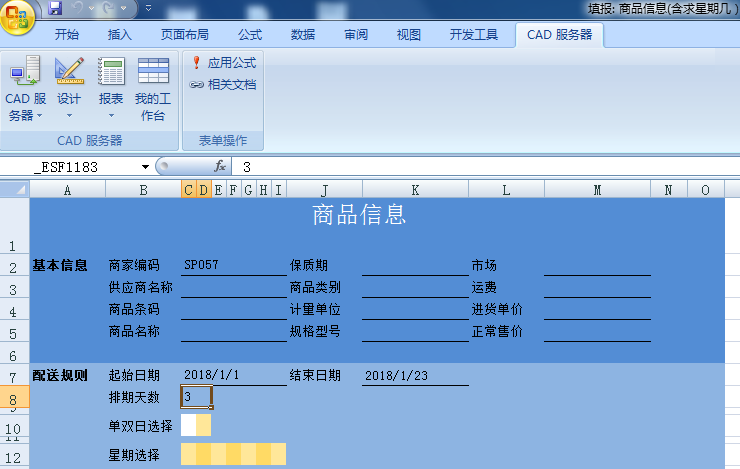Click the yellow 星期选择 cell strip

[233, 455]
